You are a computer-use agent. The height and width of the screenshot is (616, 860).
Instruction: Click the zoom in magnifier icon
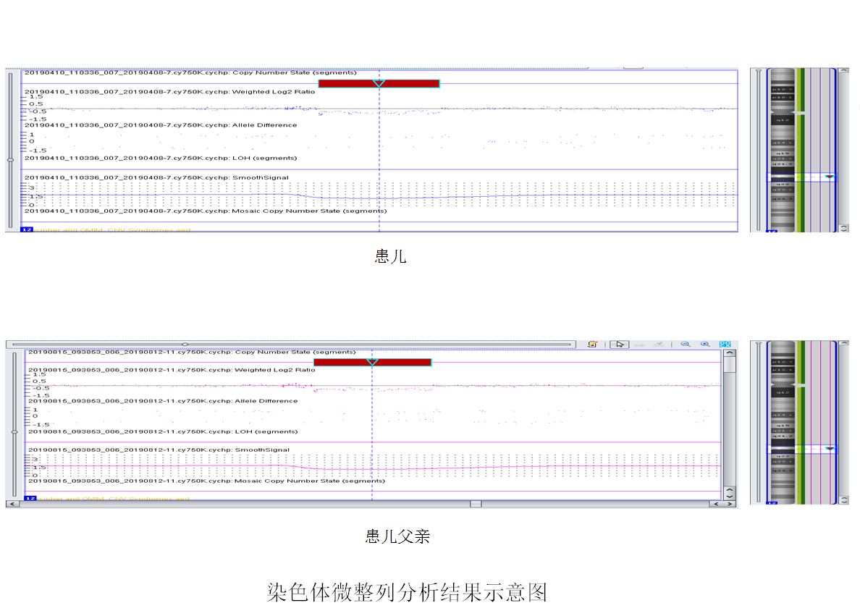(x=705, y=345)
